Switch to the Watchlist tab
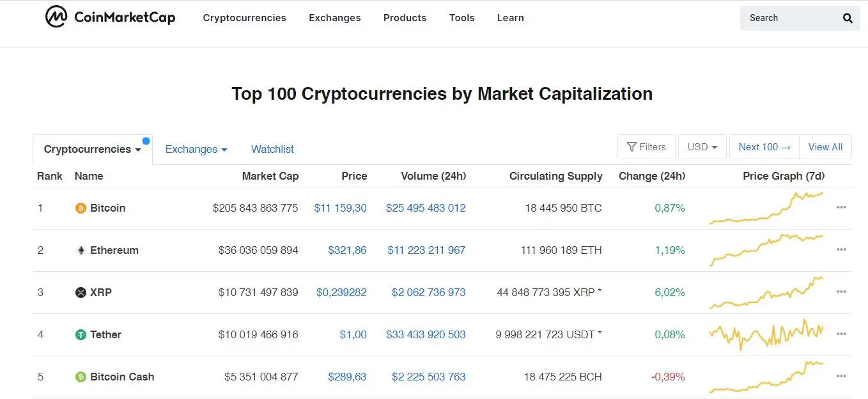Image resolution: width=868 pixels, height=399 pixels. [272, 149]
